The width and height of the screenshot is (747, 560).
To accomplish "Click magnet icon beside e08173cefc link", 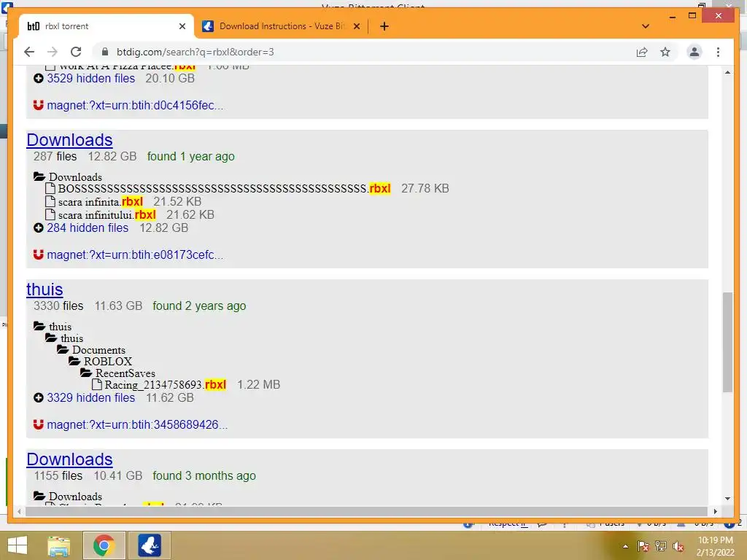I will (x=39, y=254).
